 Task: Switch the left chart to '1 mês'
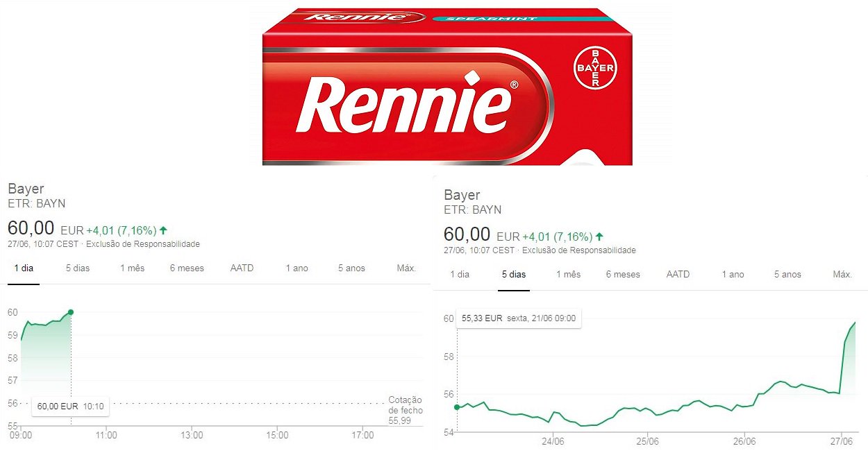point(132,268)
